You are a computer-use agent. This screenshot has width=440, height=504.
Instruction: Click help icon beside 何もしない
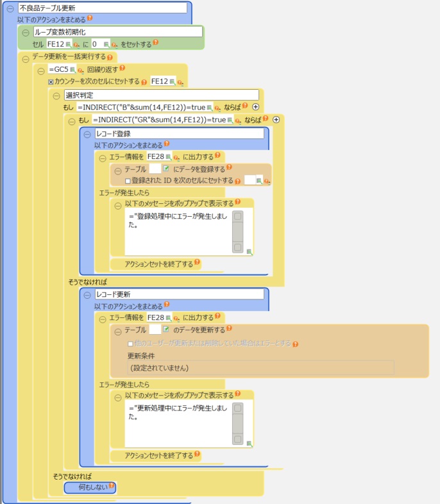[x=112, y=487]
